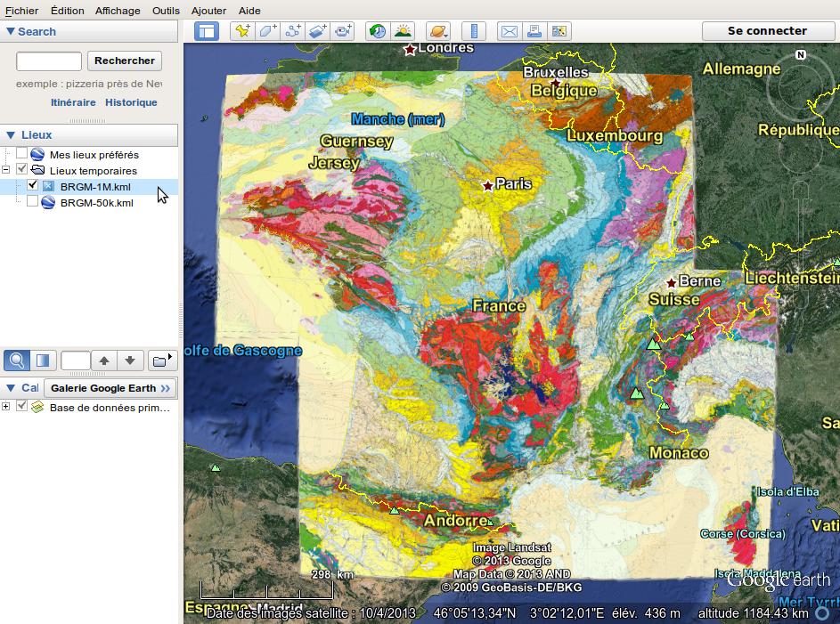Click the layers icon of Base de données

coord(37,408)
